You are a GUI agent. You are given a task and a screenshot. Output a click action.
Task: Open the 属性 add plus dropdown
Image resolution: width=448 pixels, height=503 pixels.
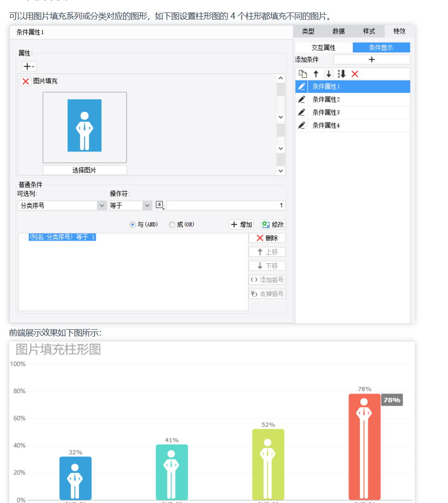tap(29, 66)
